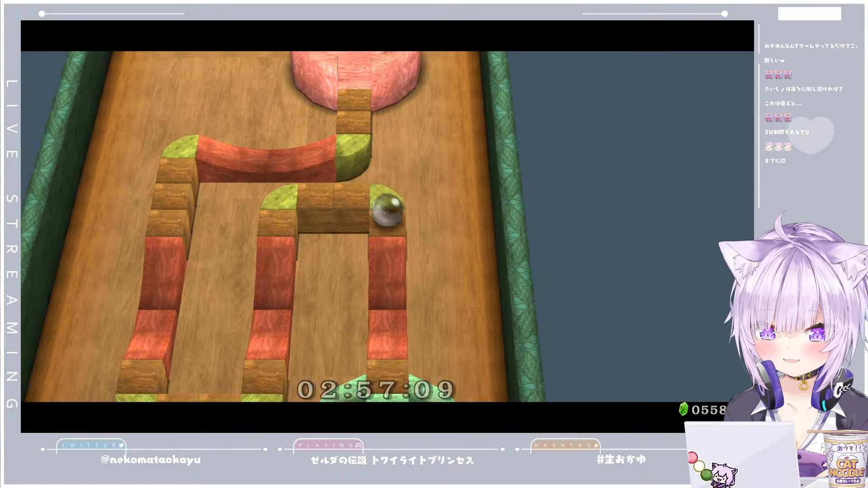Click the rolling metal ball in the game
Viewport: 868px width, 488px height.
387,210
